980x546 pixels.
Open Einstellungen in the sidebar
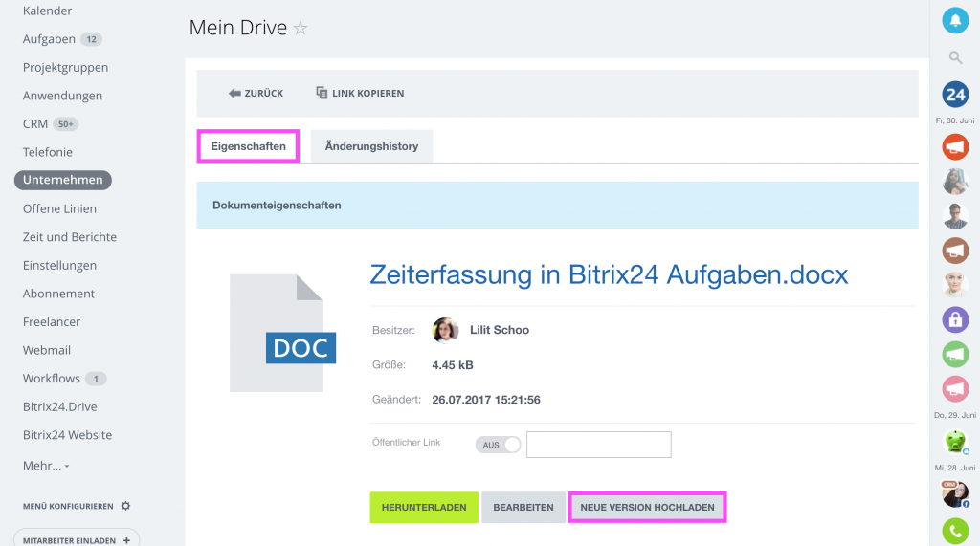tap(59, 265)
